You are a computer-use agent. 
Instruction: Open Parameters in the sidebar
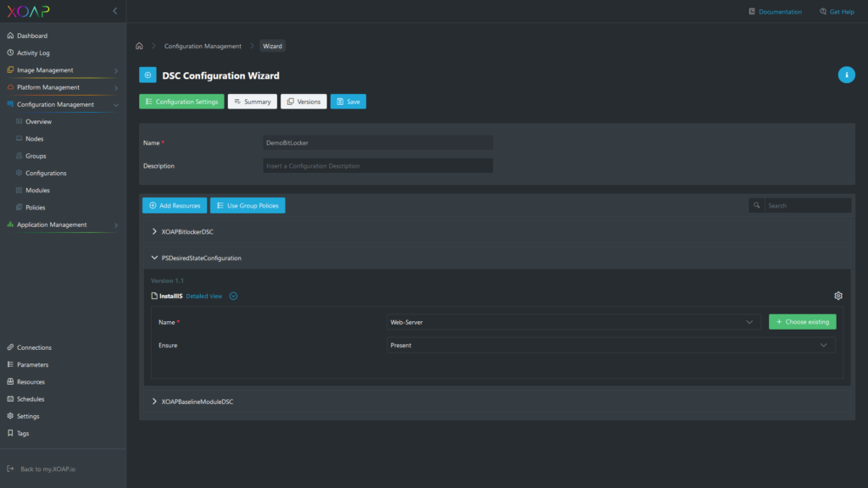pos(32,364)
